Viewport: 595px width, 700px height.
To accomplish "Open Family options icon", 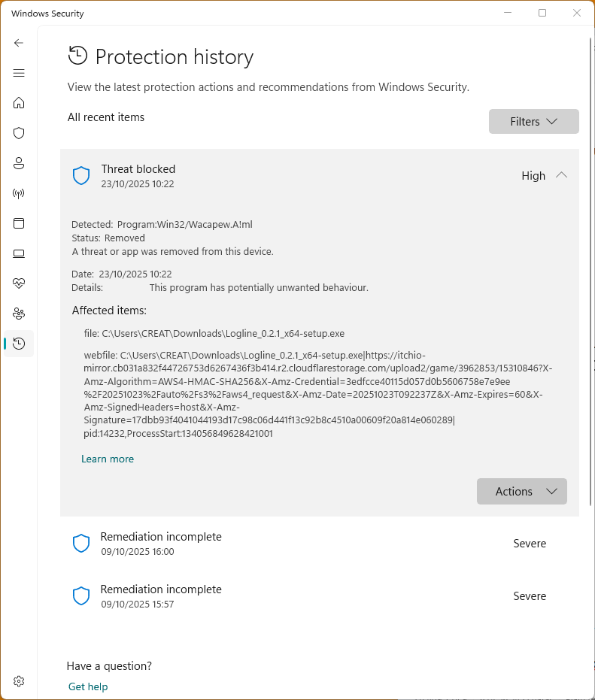I will [19, 314].
